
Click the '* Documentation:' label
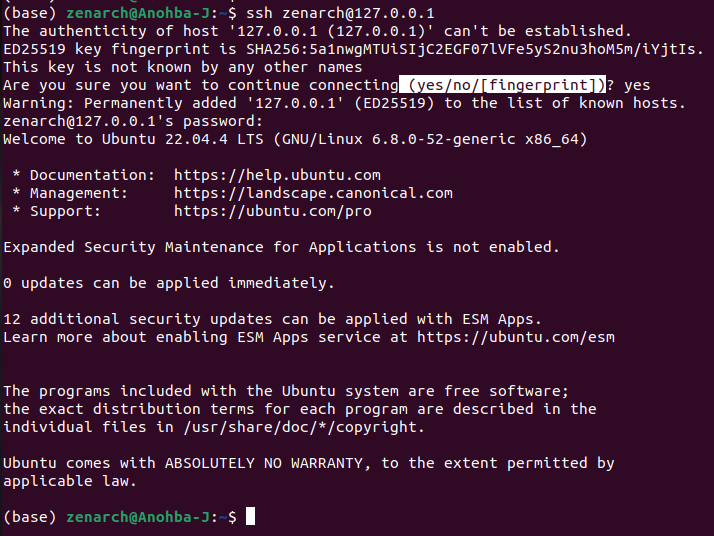point(84,175)
